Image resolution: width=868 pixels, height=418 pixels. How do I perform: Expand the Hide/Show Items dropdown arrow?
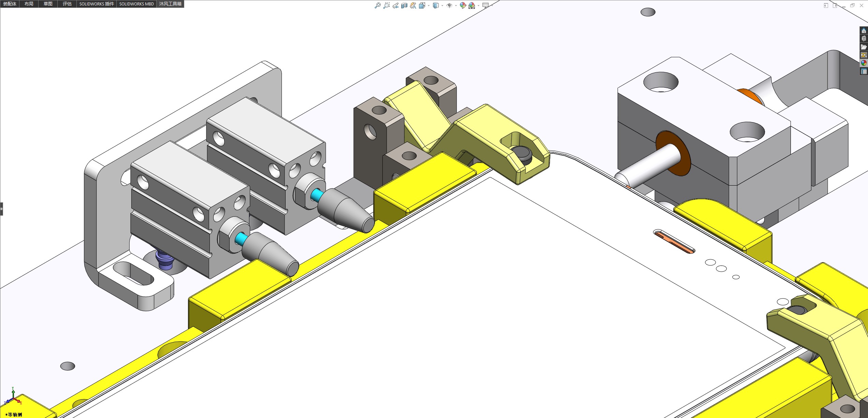pos(456,5)
